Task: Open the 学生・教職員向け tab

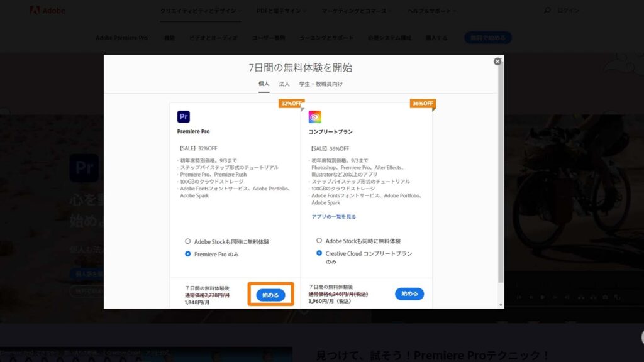Action: coord(321,84)
